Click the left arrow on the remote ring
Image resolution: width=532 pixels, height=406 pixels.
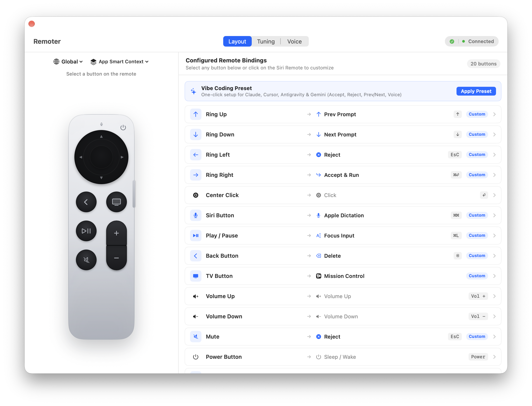81,157
